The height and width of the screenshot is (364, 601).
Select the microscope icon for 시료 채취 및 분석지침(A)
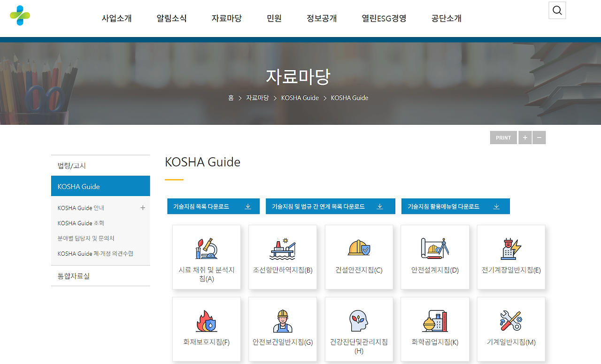206,248
